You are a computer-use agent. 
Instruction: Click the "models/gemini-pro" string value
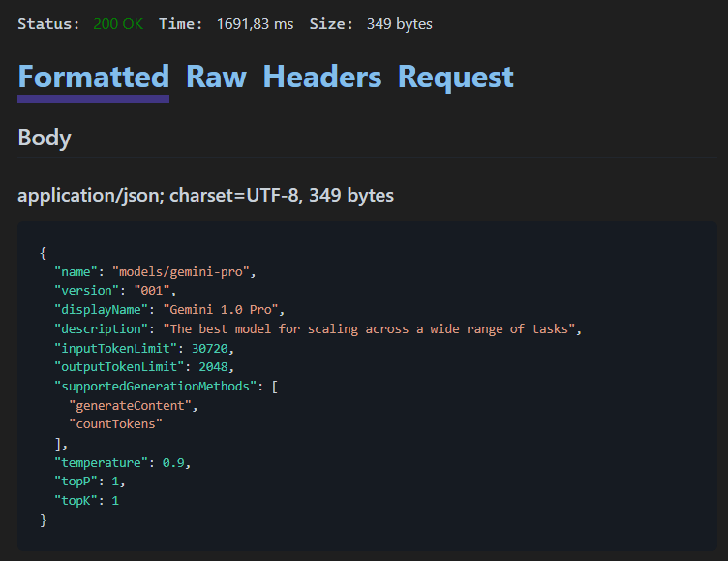click(183, 271)
